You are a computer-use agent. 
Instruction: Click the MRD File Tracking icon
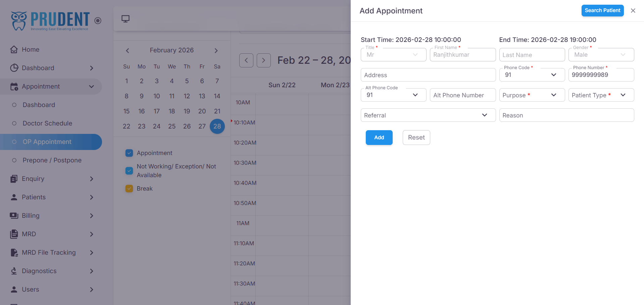coord(14,253)
